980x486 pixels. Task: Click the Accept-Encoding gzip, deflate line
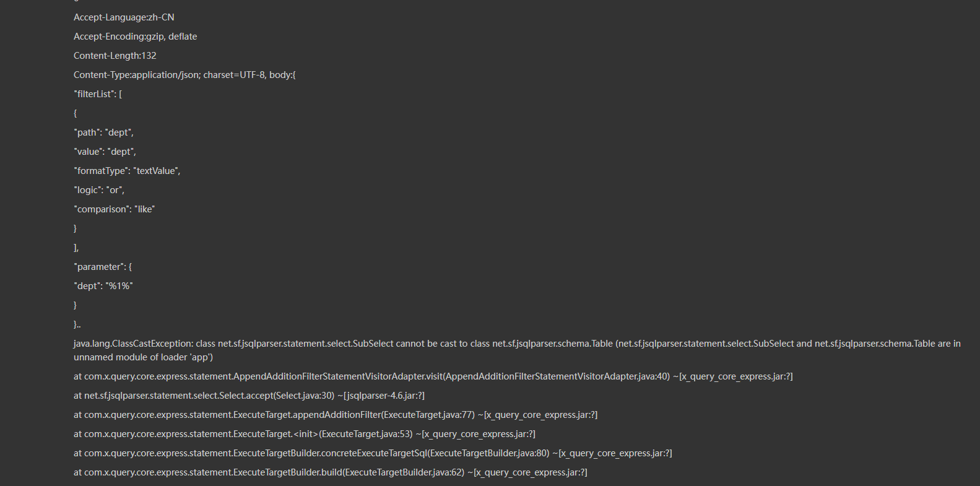[x=135, y=37]
